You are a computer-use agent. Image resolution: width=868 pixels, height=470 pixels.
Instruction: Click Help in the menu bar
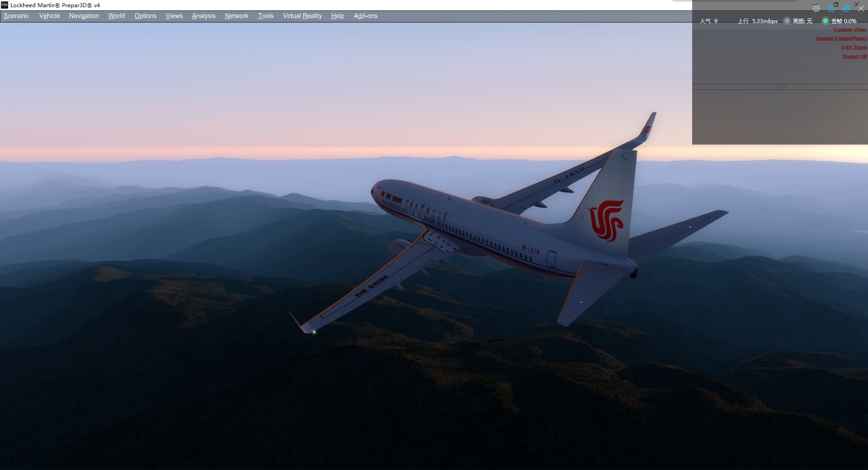337,16
